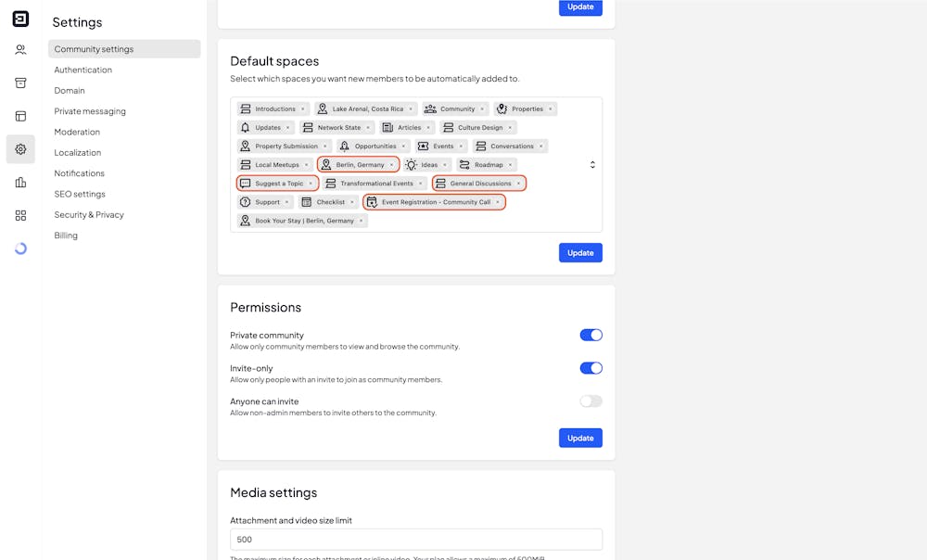This screenshot has width=927, height=560.
Task: Disable the Invite-only switch
Action: pos(590,368)
